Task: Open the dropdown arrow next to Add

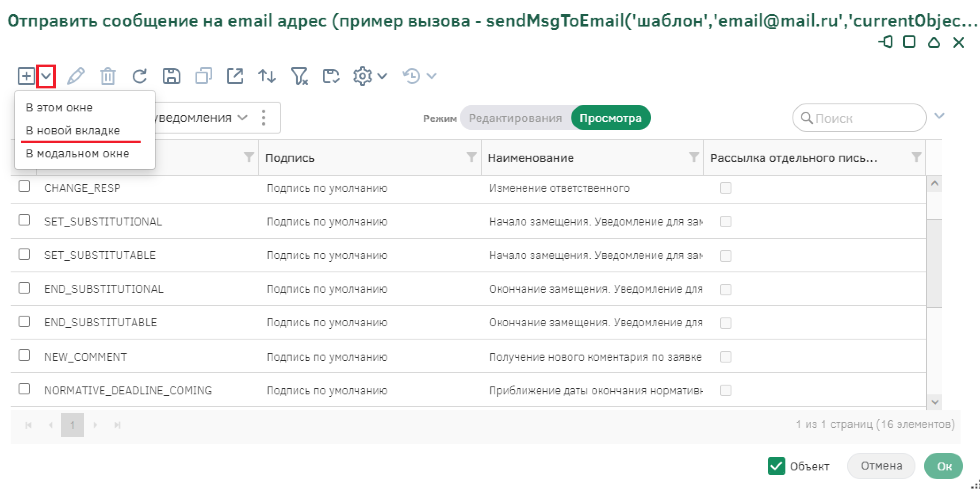Action: pyautogui.click(x=46, y=76)
